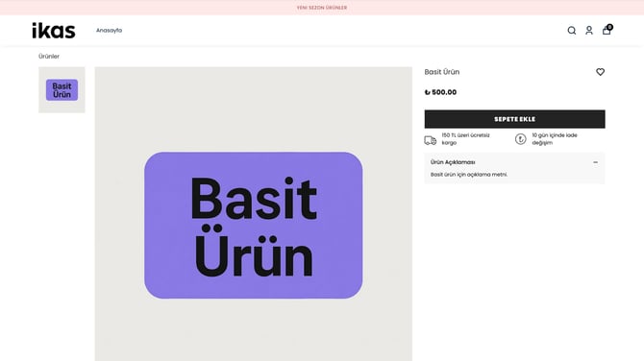The image size is (644, 361).
Task: Click the Ürün Açıklaması heading
Action: click(453, 162)
